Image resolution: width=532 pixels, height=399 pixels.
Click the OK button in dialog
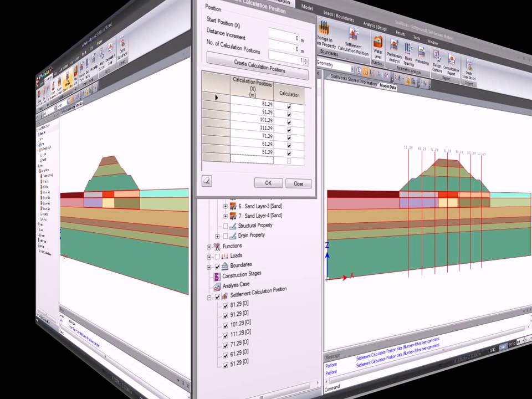(268, 183)
